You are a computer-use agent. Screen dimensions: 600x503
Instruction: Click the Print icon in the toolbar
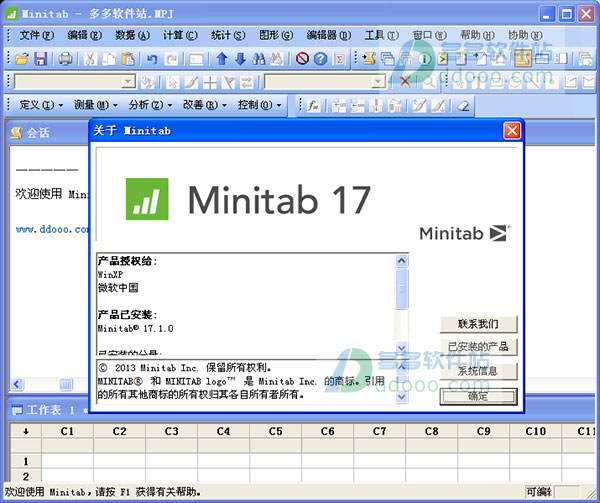[x=65, y=59]
